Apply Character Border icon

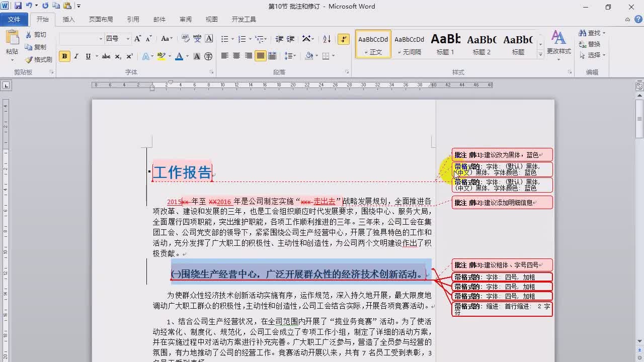pyautogui.click(x=209, y=39)
